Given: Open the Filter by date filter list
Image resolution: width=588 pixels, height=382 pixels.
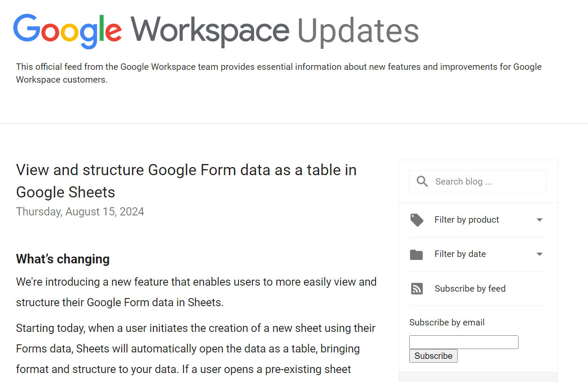Looking at the screenshot, I should [x=460, y=254].
